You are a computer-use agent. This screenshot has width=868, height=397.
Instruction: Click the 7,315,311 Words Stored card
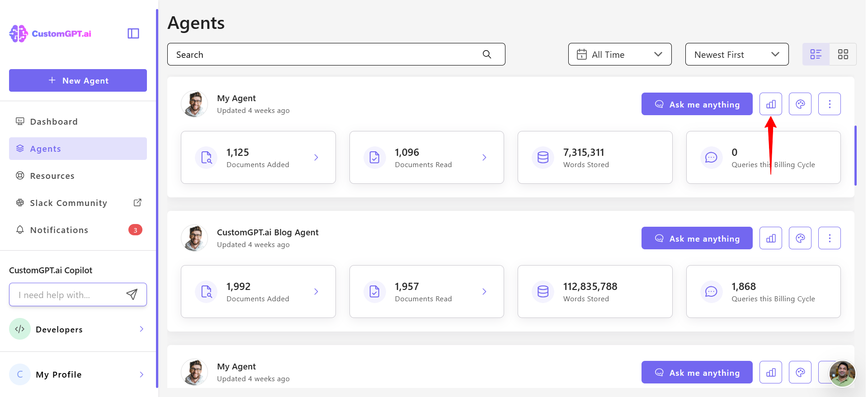595,157
